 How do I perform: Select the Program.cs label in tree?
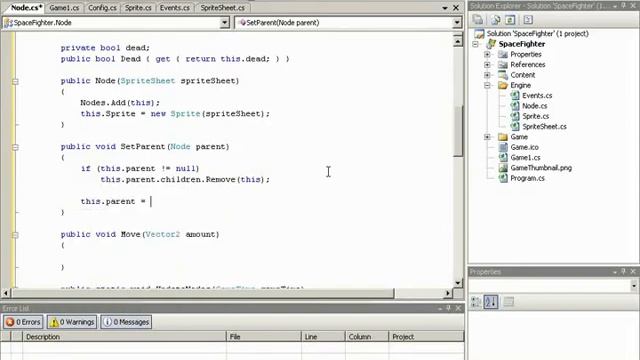(527, 178)
